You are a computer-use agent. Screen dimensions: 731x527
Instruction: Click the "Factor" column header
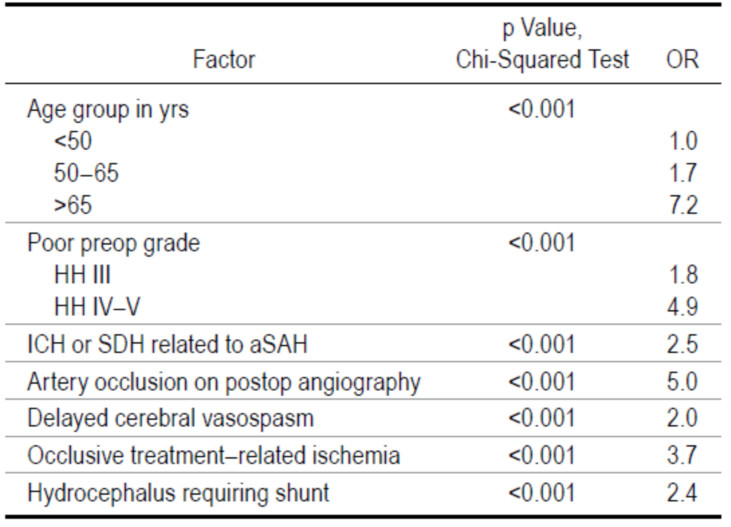tap(225, 60)
